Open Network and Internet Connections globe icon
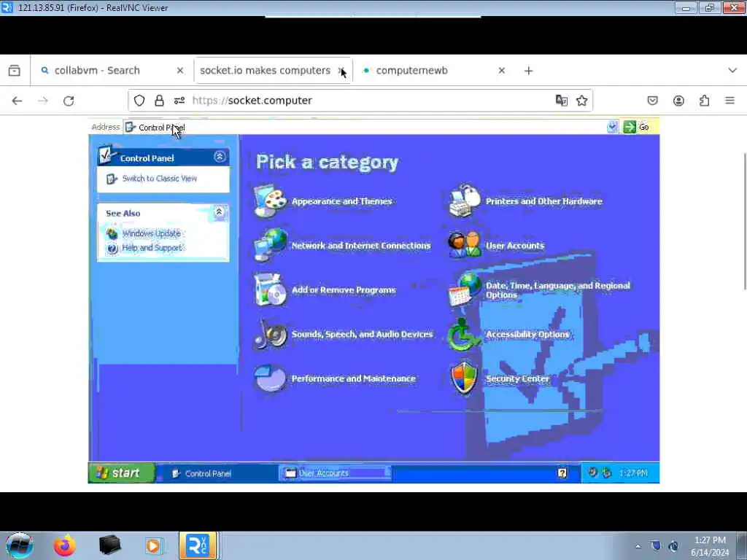This screenshot has height=560, width=747. point(270,245)
